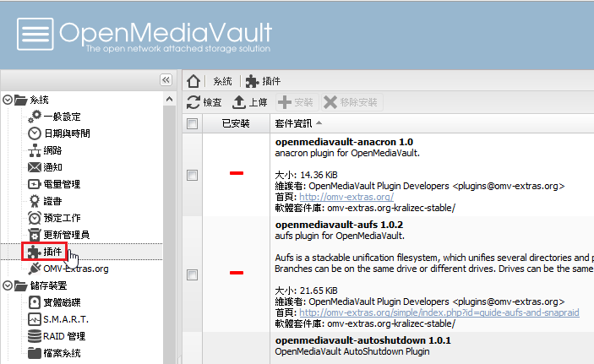Open S.M.A.R.T. monitor icon
The height and width of the screenshot is (364, 594).
pos(35,319)
